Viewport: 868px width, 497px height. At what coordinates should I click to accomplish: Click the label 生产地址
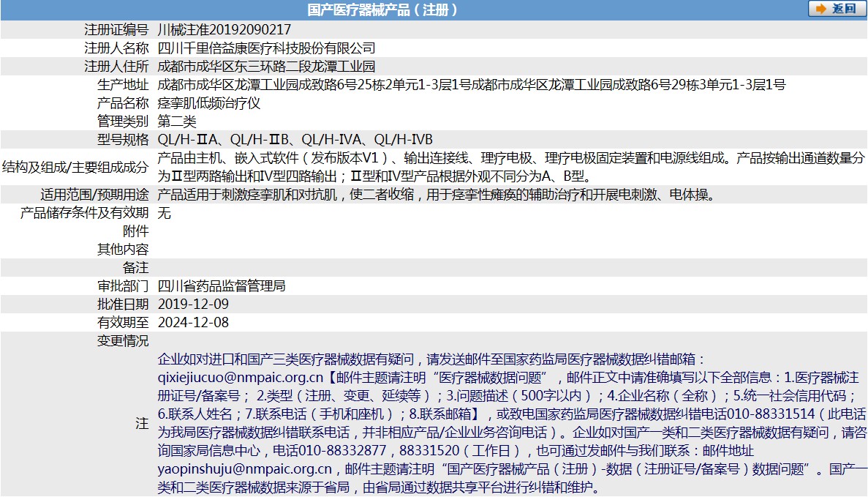coord(123,85)
